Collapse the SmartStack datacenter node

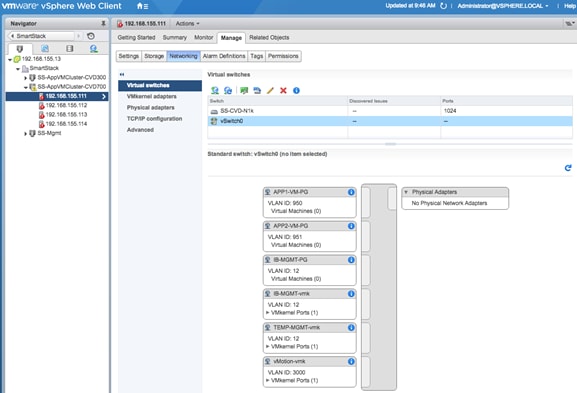tap(18, 69)
